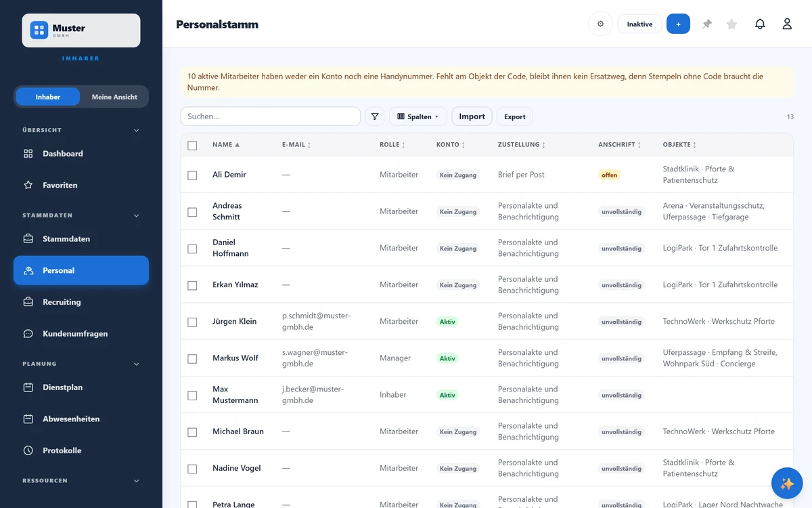This screenshot has height=508, width=812.
Task: Open the sparkle assistant button
Action: 787,484
